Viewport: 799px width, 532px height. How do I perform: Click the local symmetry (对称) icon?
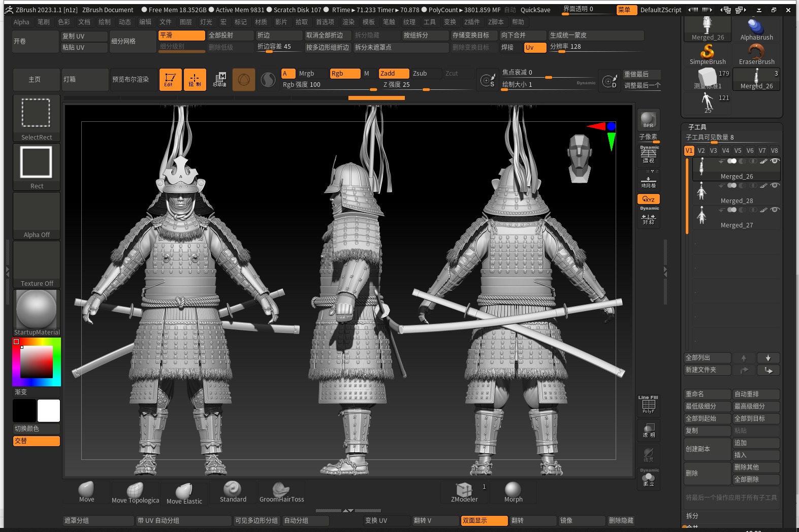[x=649, y=218]
